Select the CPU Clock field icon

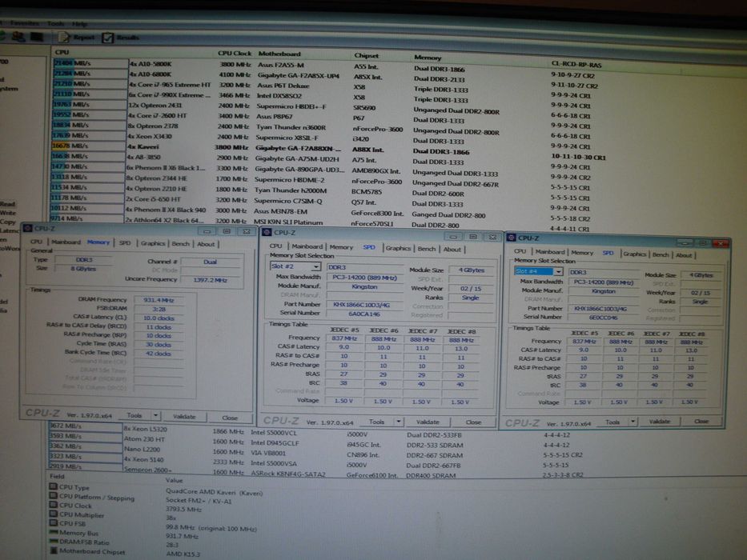coord(54,505)
